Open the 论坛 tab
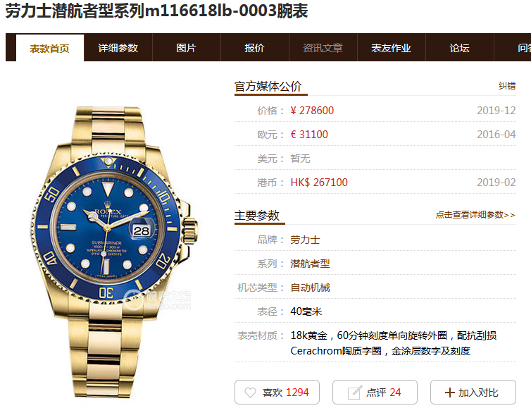 [460, 48]
